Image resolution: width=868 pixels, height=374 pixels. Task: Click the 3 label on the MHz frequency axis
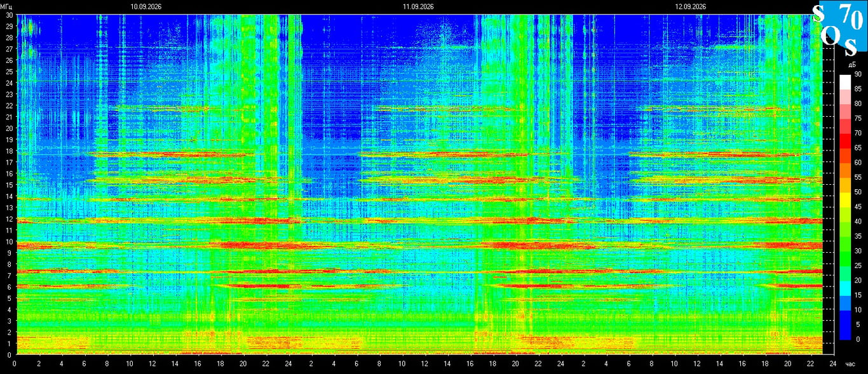(11, 321)
